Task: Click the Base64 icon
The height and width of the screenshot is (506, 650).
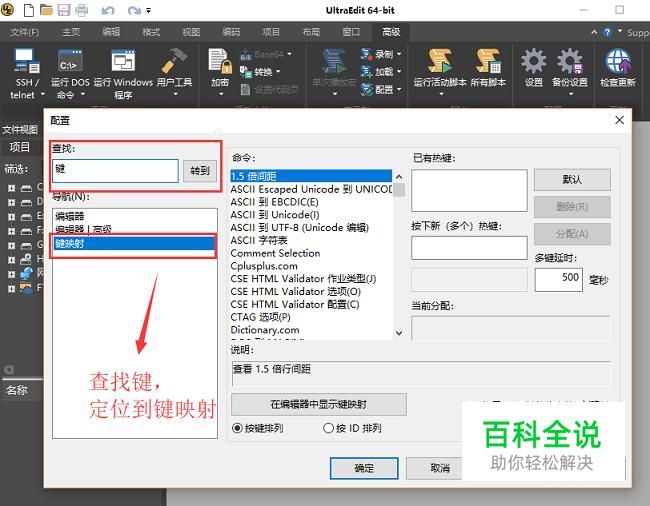Action: point(246,54)
